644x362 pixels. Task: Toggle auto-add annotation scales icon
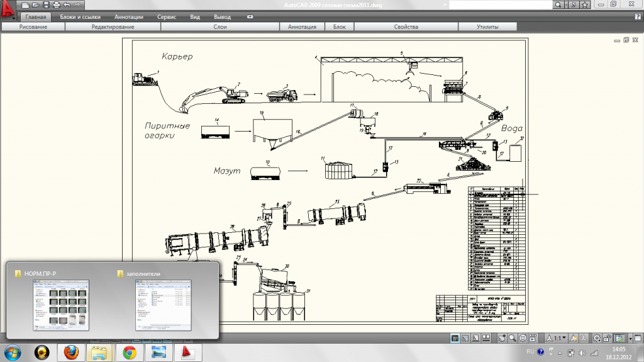(x=583, y=338)
